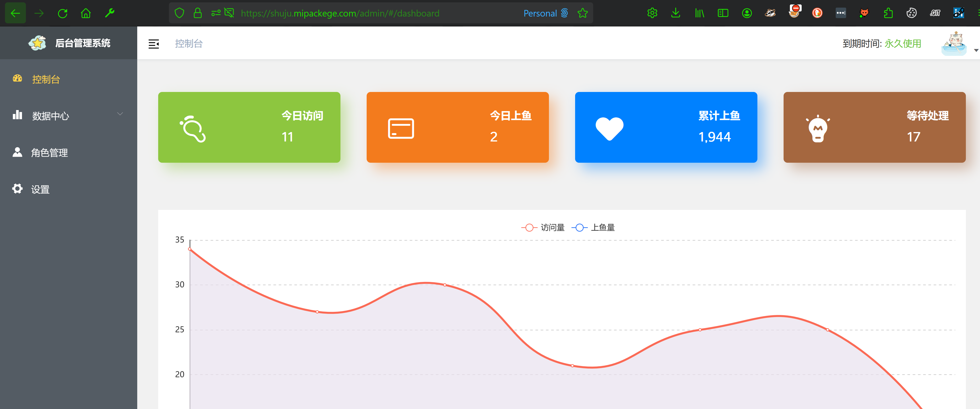This screenshot has width=980, height=409.
Task: Click the address bar URL field
Action: click(340, 13)
